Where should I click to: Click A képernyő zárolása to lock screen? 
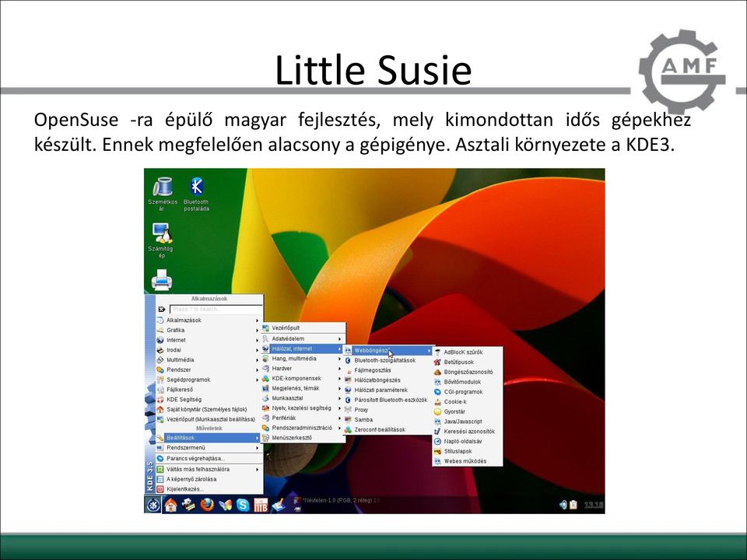pos(209,479)
